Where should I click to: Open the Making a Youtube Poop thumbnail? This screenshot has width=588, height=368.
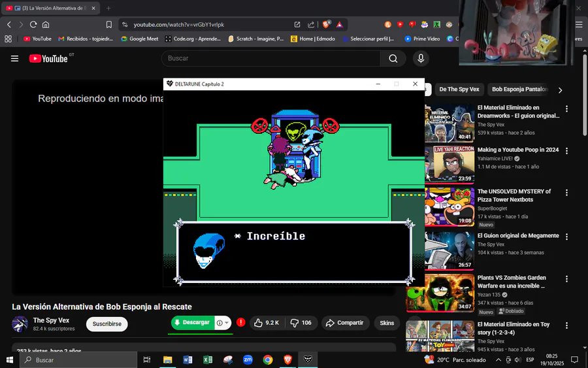(449, 164)
